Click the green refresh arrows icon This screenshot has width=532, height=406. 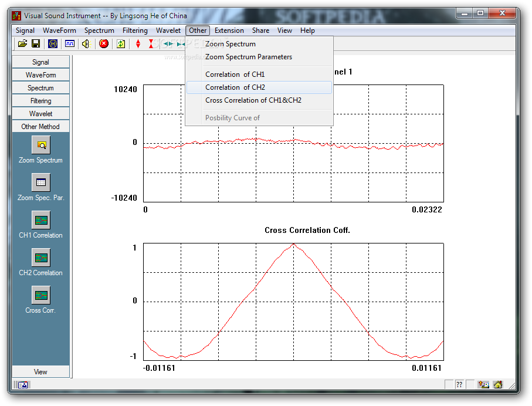tap(121, 43)
